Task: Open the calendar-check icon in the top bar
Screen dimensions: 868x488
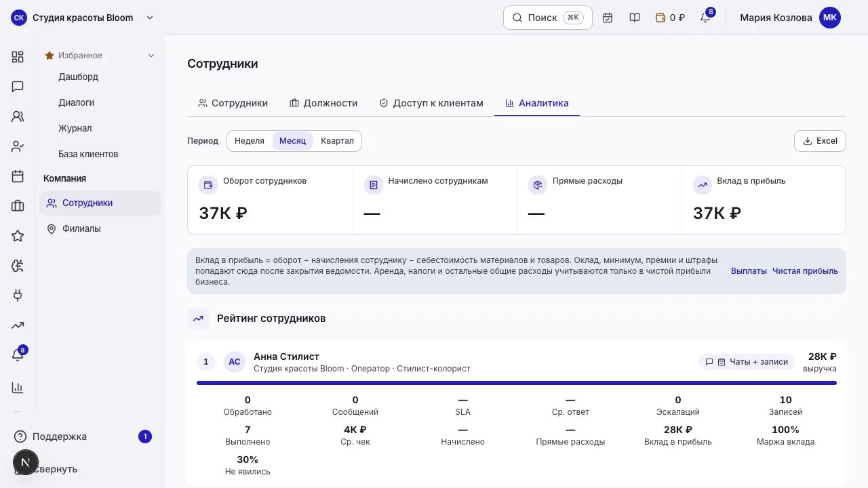Action: tap(608, 18)
